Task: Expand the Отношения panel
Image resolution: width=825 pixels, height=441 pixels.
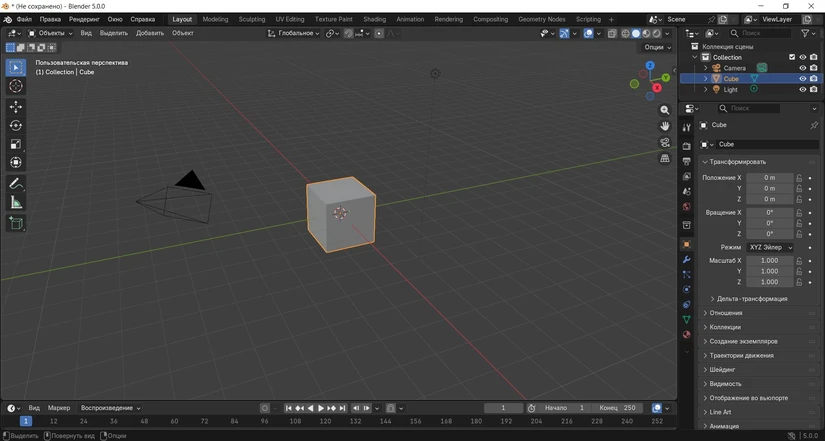Action: point(726,313)
